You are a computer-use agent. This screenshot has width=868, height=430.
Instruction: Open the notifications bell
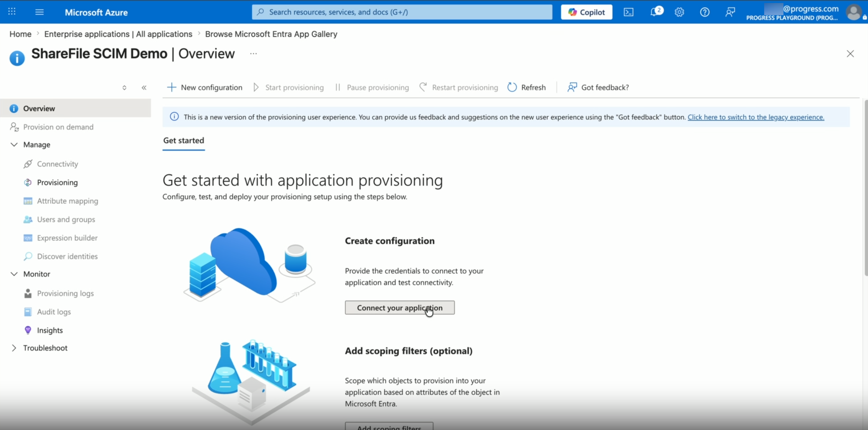point(656,12)
